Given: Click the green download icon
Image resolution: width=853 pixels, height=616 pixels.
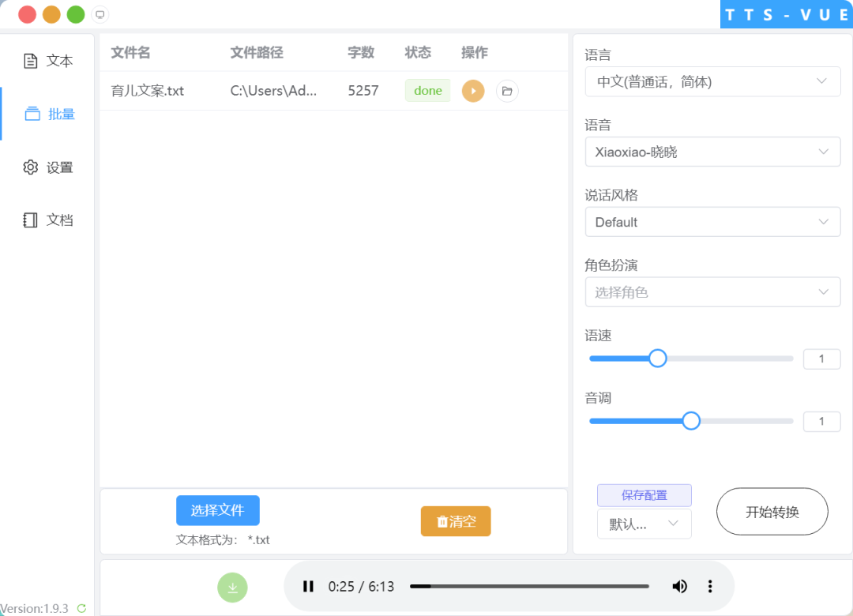Looking at the screenshot, I should coord(232,588).
